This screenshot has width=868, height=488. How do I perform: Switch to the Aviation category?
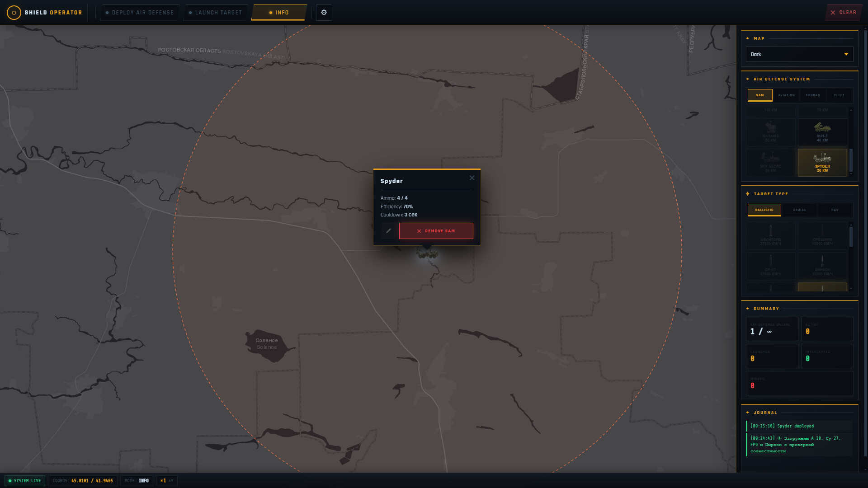pos(786,95)
